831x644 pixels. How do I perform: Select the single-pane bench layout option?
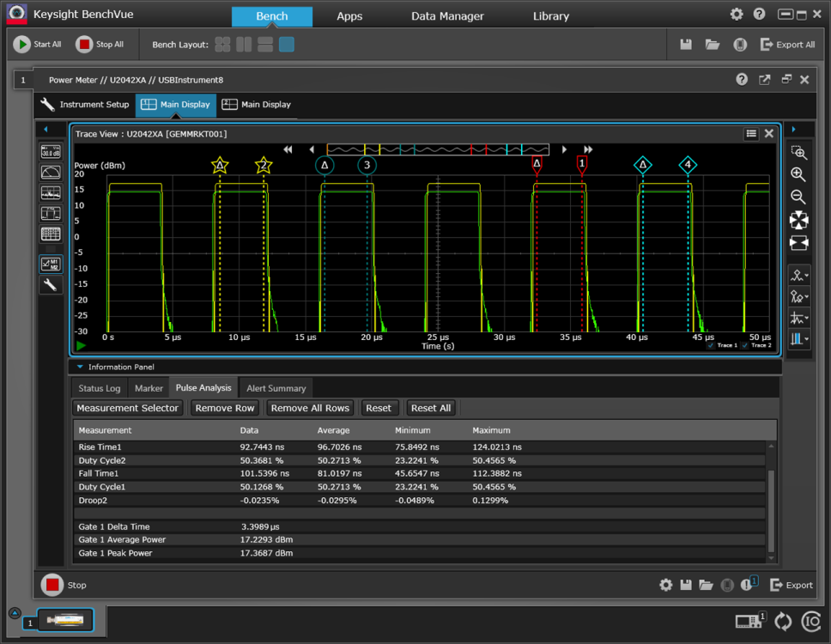pos(287,45)
